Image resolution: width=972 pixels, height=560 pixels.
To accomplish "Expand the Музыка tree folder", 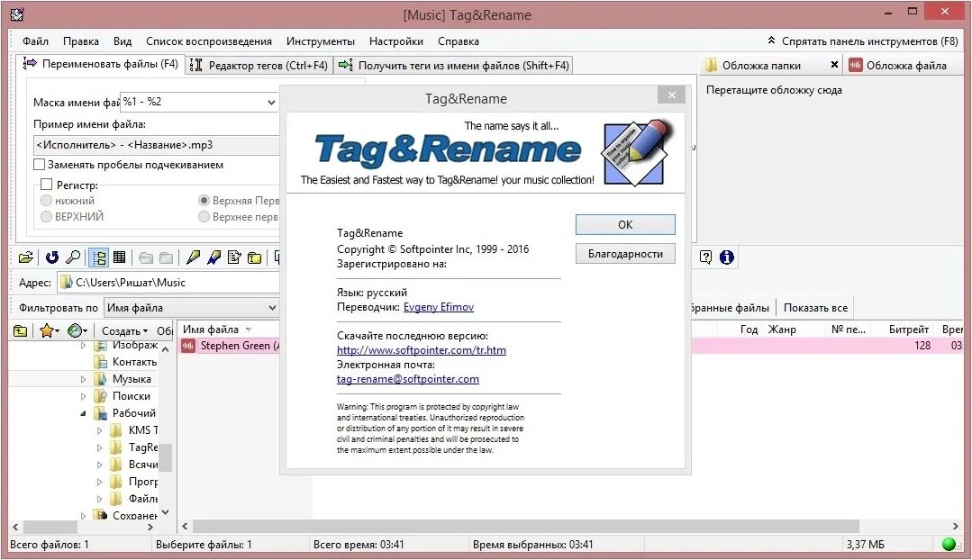I will (x=83, y=379).
